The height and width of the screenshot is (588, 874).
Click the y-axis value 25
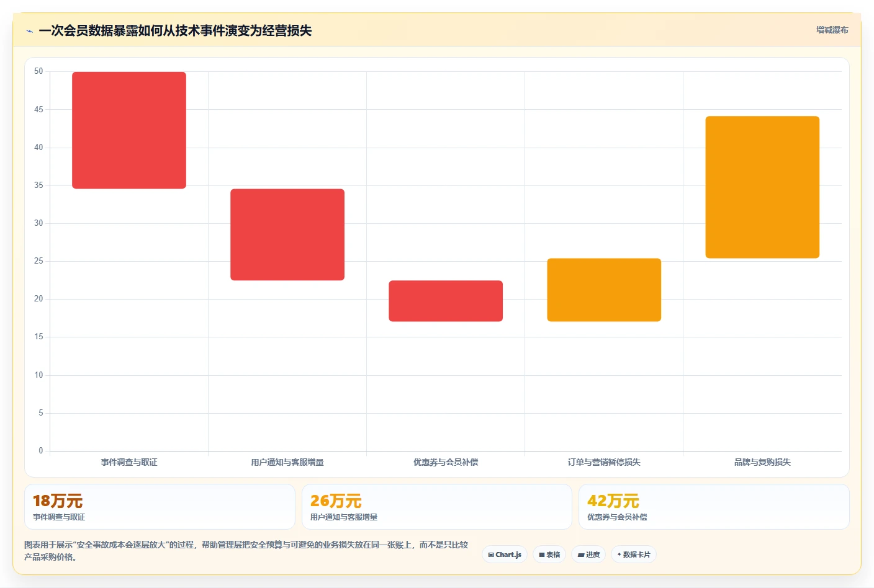click(38, 261)
